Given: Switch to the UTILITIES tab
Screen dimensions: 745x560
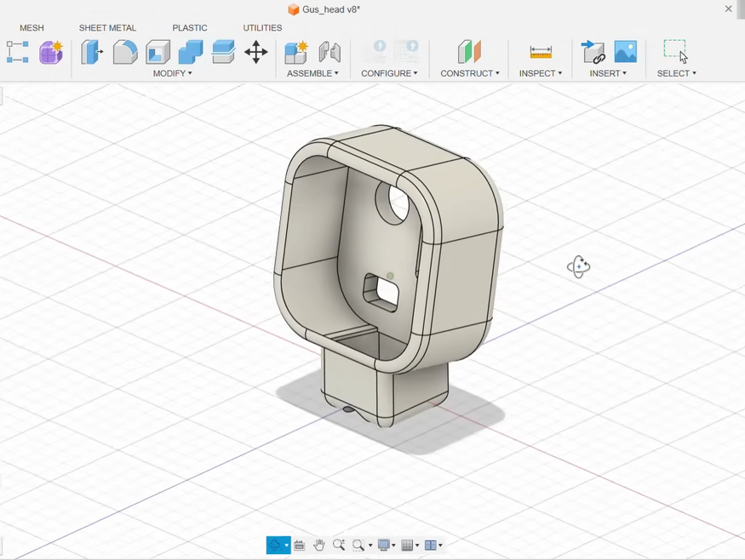Looking at the screenshot, I should pyautogui.click(x=263, y=28).
